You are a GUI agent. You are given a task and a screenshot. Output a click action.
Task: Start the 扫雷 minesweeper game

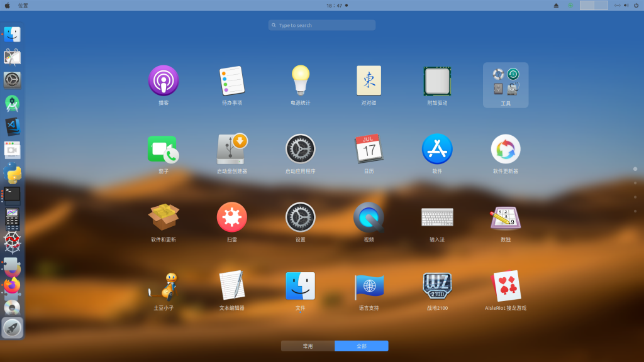pos(231,217)
